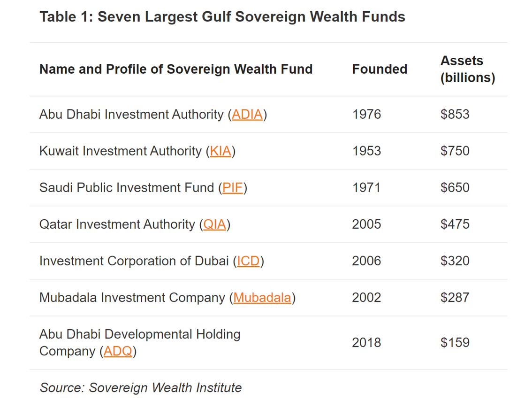532x409 pixels.
Task: Select the $159 assets value
Action: click(x=455, y=343)
